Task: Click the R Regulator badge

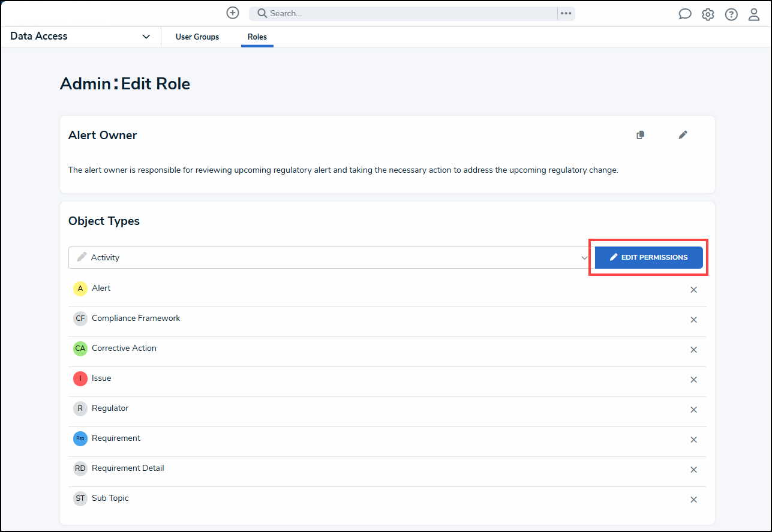Action: [80, 408]
